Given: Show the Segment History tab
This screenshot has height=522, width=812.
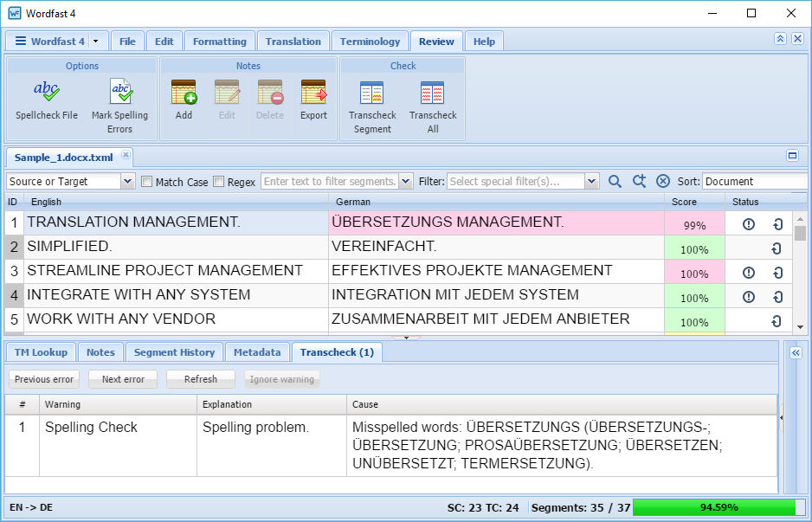Looking at the screenshot, I should (x=174, y=352).
